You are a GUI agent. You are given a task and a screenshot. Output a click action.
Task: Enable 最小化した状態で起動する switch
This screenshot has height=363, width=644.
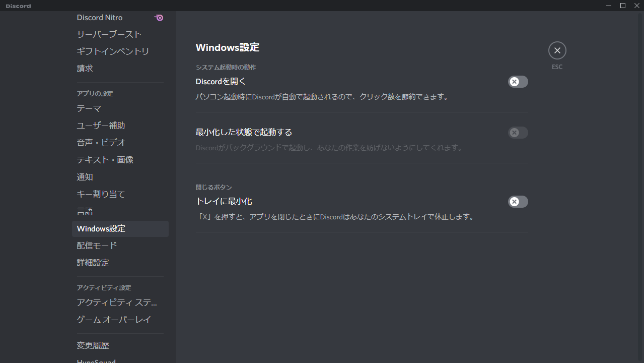[x=518, y=133]
